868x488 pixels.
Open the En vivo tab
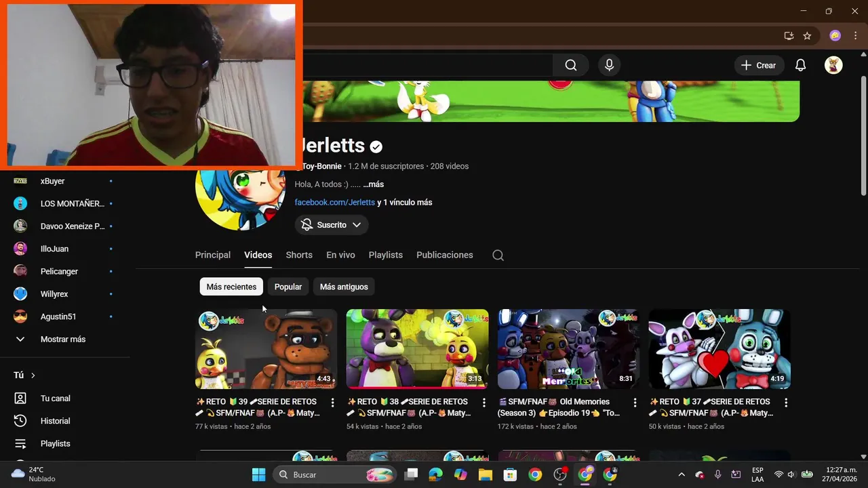340,255
